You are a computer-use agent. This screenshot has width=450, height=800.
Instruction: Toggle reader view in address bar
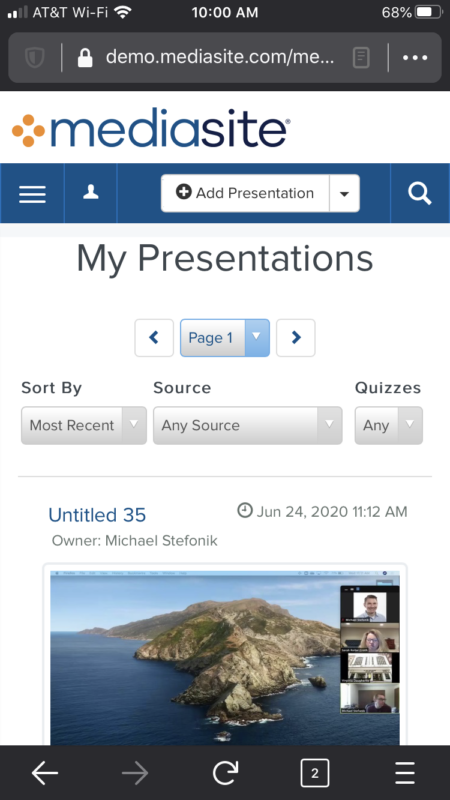click(x=361, y=58)
